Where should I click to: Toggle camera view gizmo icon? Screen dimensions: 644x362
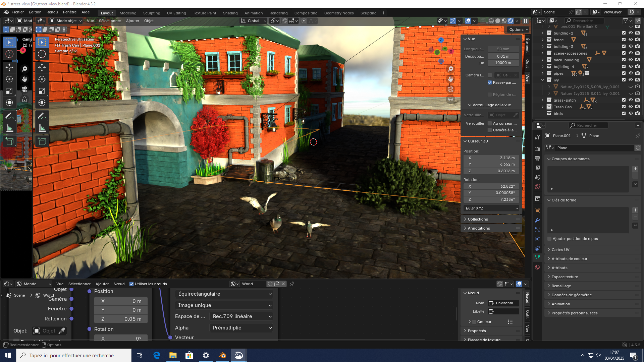450,89
